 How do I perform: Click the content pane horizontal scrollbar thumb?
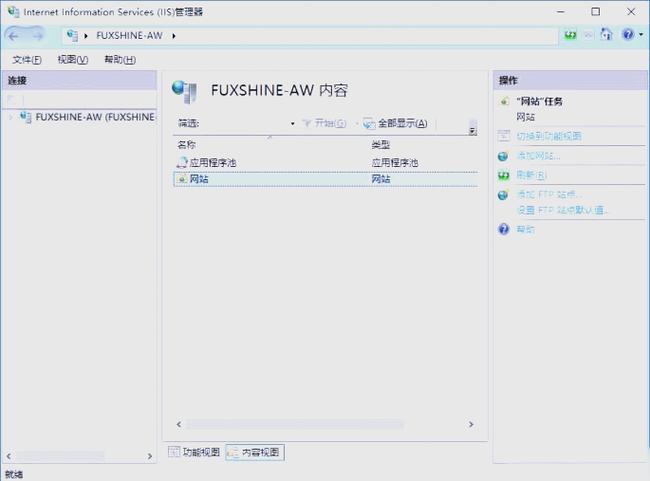pyautogui.click(x=295, y=424)
